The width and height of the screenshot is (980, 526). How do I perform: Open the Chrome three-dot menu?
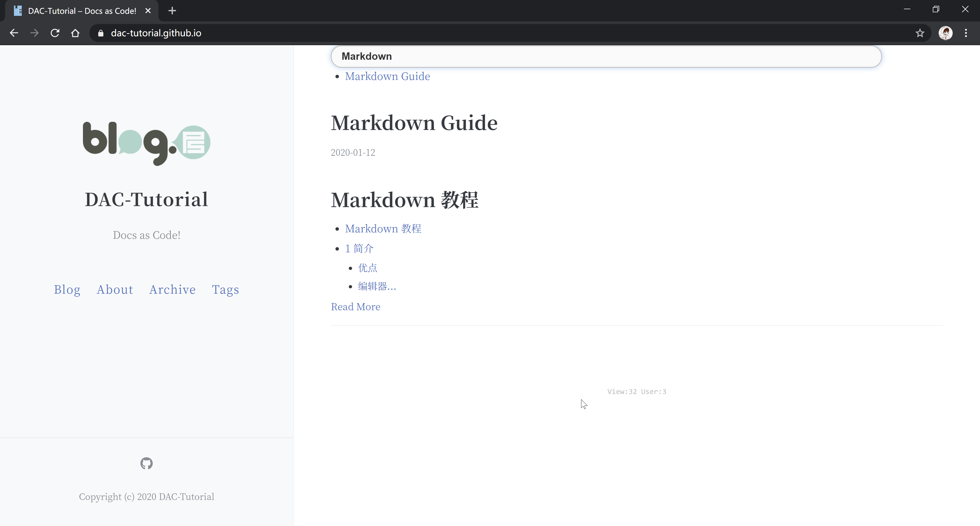coord(966,33)
